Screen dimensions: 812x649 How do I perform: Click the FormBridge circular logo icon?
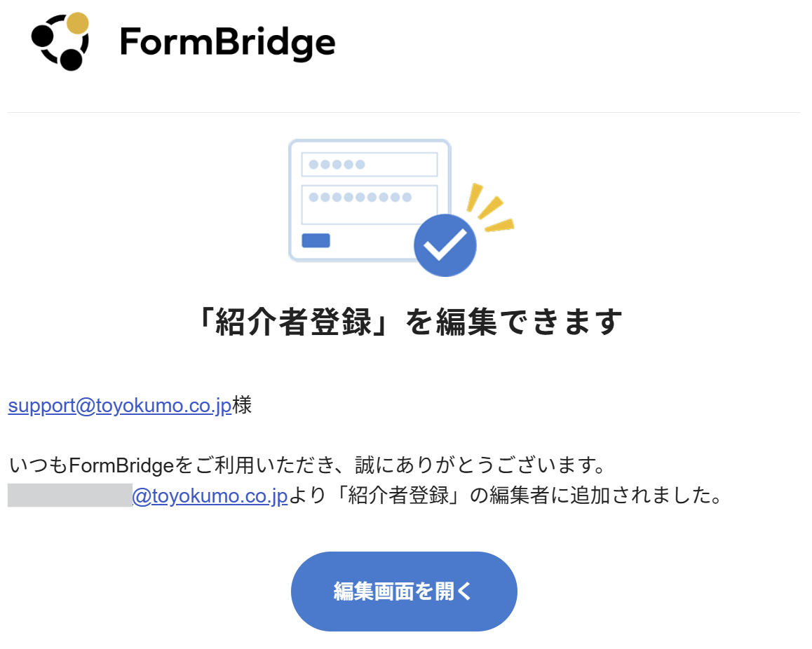pos(61,41)
